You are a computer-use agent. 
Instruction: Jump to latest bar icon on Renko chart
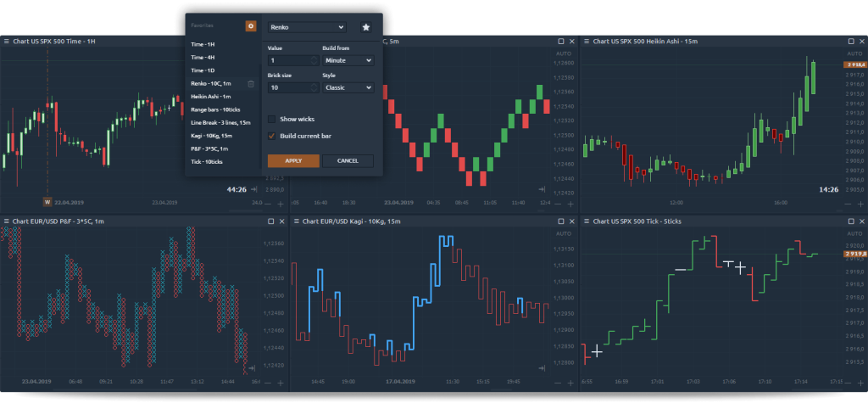coord(542,189)
